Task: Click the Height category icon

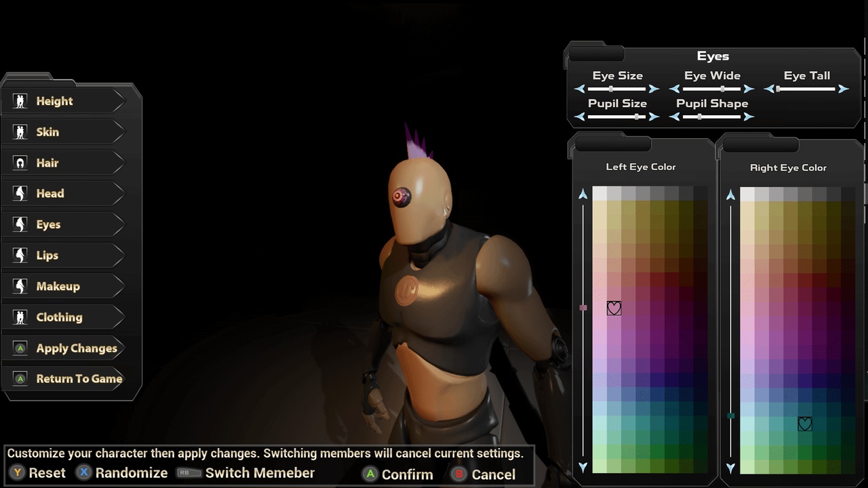Action: coord(20,101)
